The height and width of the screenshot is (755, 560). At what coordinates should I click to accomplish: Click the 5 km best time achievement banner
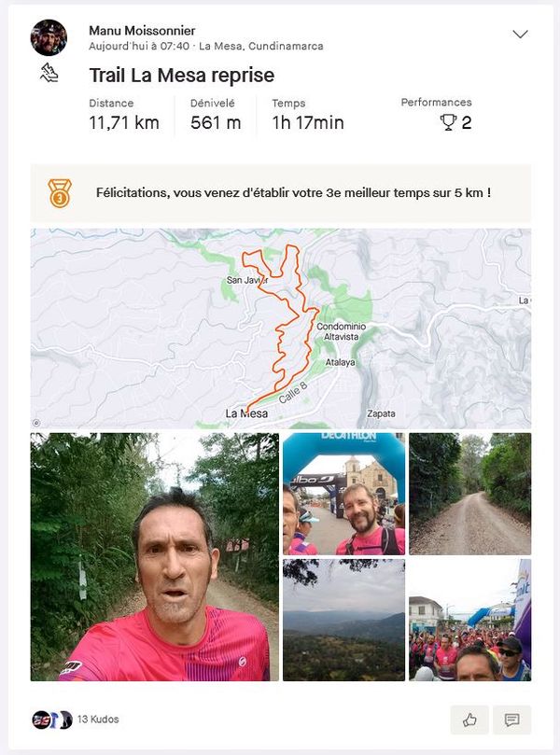(281, 193)
